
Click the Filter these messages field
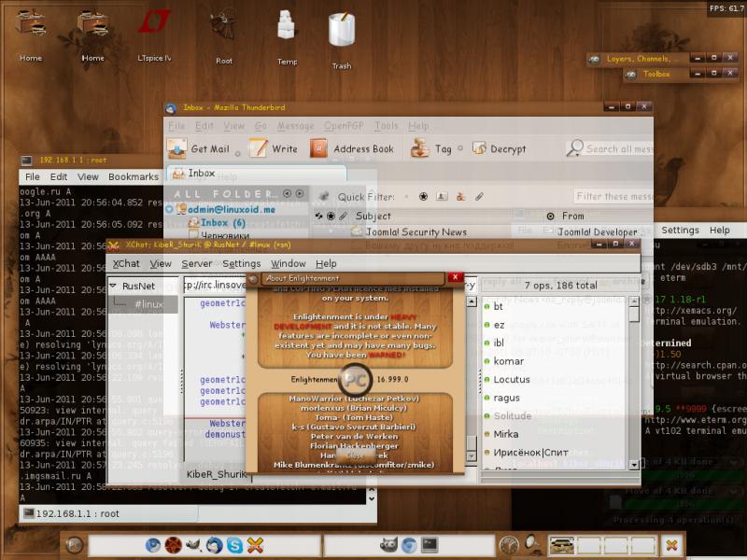coord(613,196)
